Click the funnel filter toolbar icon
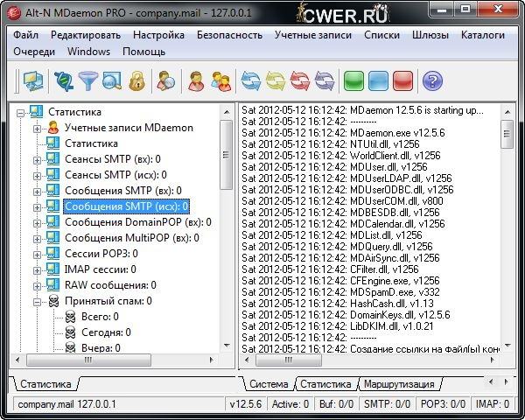The image size is (525, 420). click(87, 82)
